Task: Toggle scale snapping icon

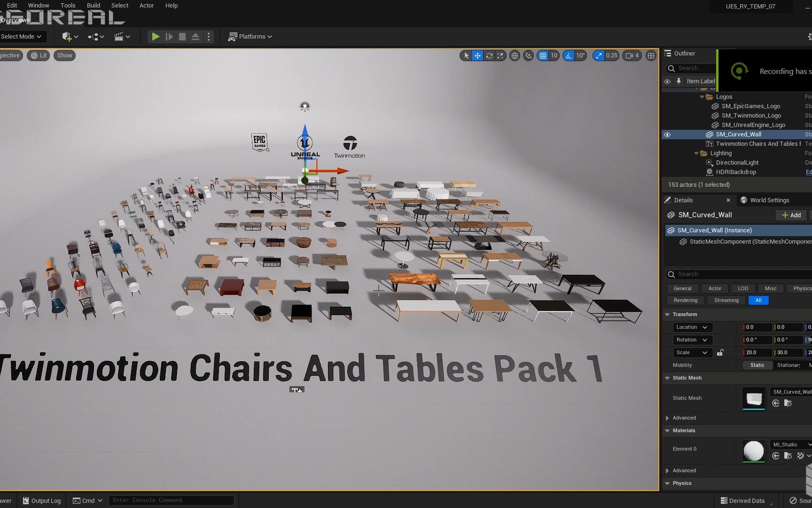Action: 598,56
